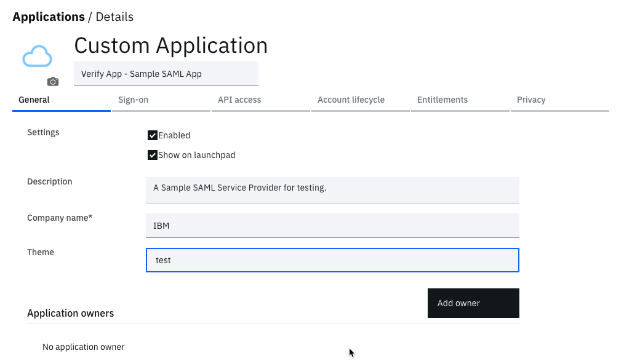Focus the Company name field containing IBM
The width and height of the screenshot is (624, 364).
click(x=332, y=226)
